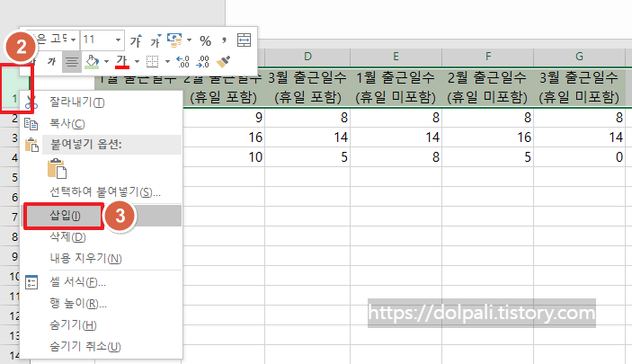Apply percent style format
Screen dimensions: 632x364
205,40
